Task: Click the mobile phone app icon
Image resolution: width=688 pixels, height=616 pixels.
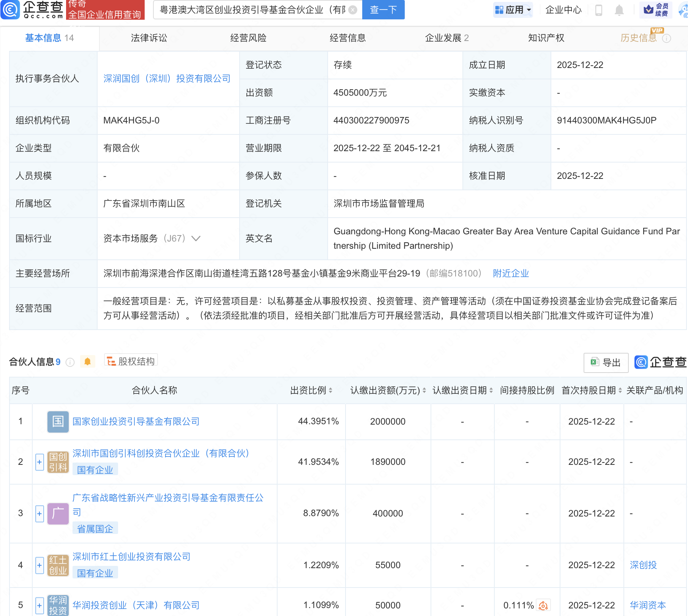Action: 598,10
